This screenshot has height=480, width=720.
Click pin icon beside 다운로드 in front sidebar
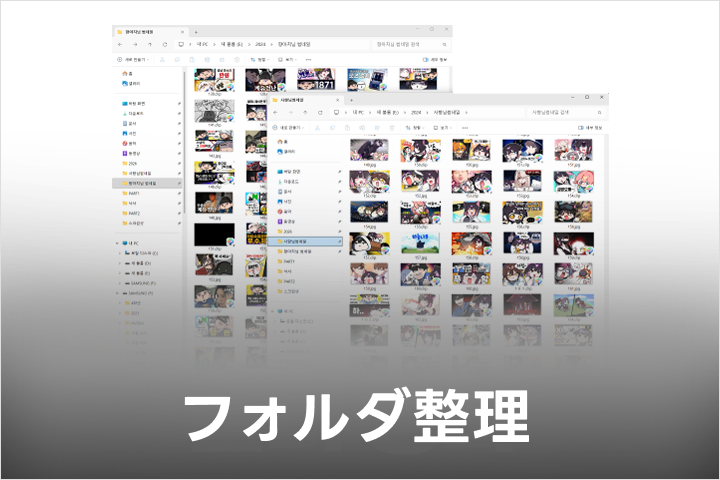pyautogui.click(x=339, y=181)
